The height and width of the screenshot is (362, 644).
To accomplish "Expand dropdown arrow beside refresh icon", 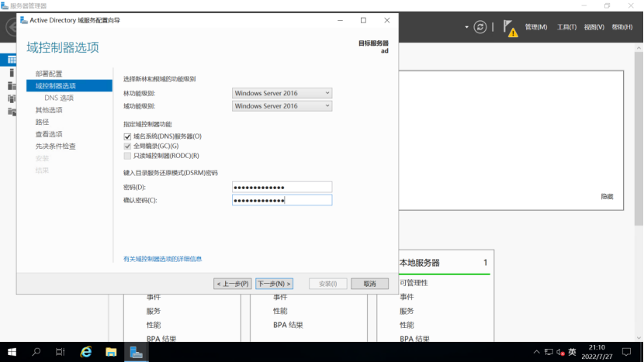I will [466, 27].
